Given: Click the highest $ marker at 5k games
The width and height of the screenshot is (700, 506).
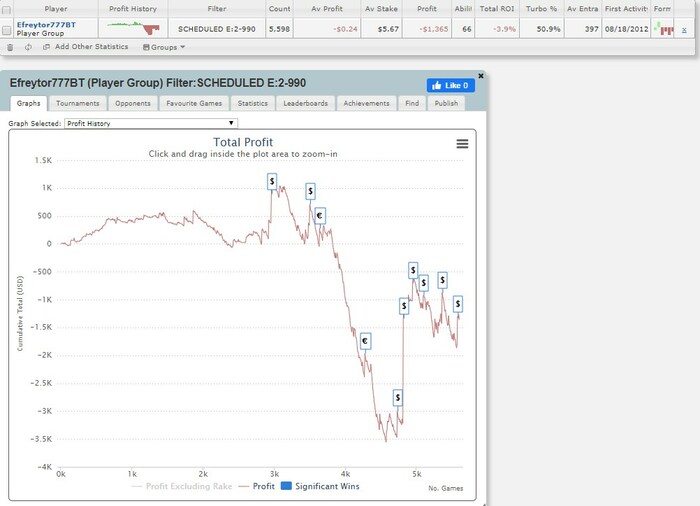Looking at the screenshot, I should [413, 270].
